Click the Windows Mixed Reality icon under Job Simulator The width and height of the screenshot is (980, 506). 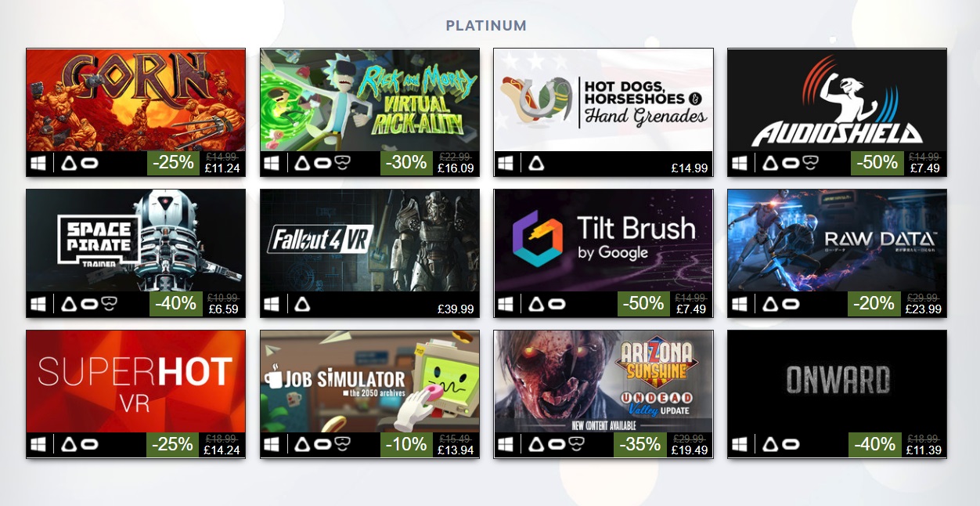point(343,445)
